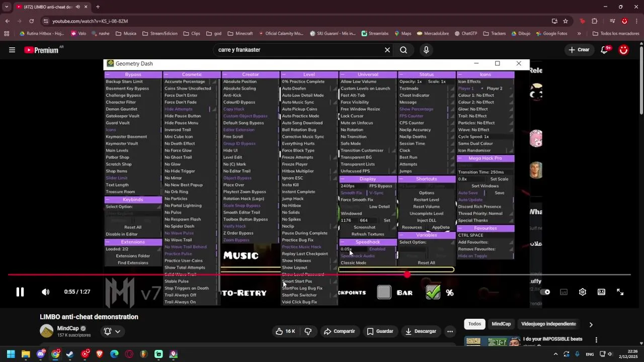
Task: Open the browser extensions puzzle icon
Action: click(594, 21)
